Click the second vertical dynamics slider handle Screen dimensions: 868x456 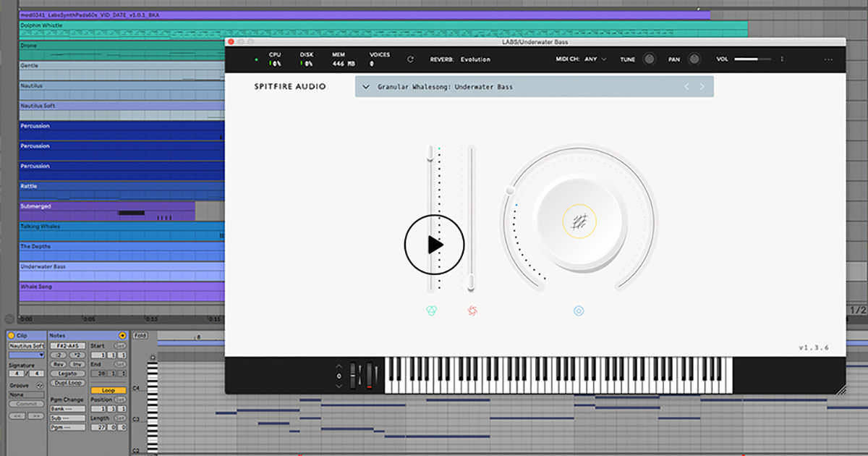[x=471, y=282]
